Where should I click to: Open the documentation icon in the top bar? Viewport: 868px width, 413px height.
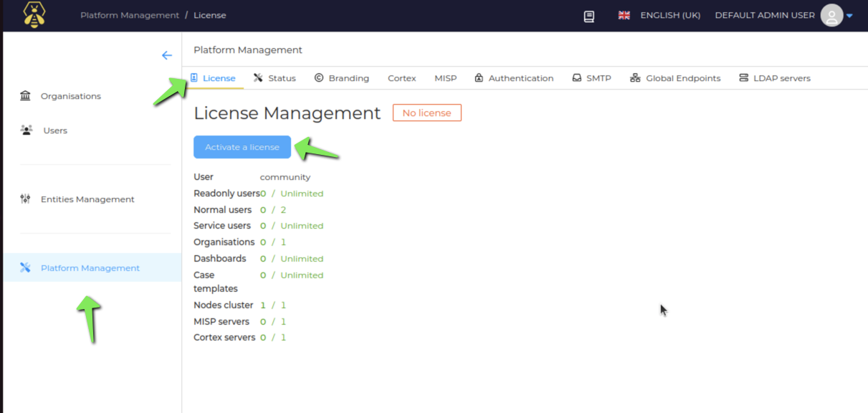pos(588,16)
